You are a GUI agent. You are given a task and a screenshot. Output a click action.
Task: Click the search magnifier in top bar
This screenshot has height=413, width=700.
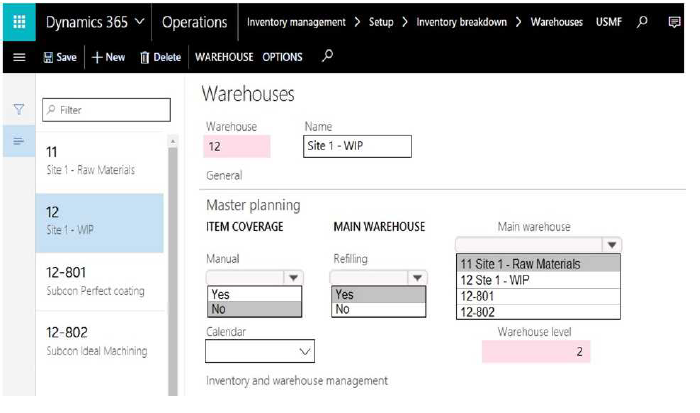[642, 21]
